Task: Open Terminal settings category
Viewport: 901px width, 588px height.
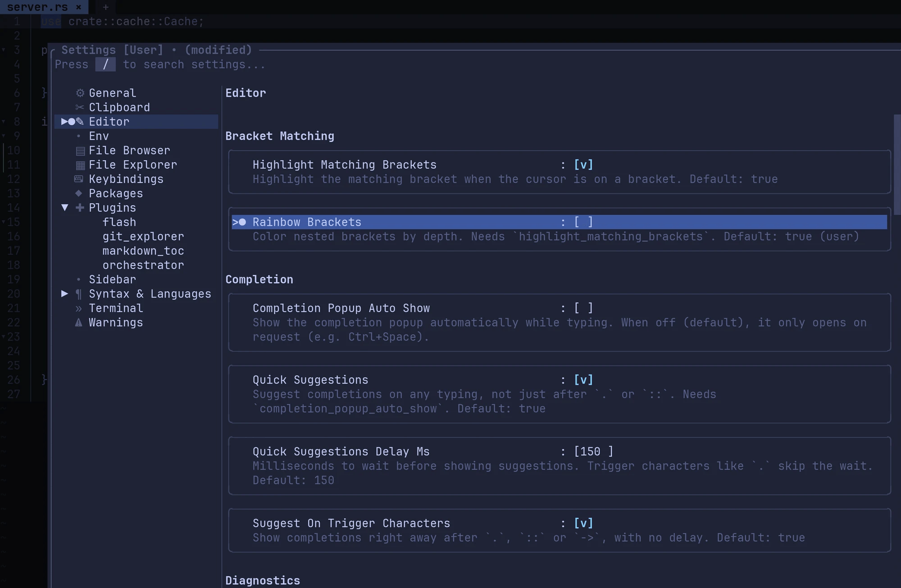Action: coord(116,308)
